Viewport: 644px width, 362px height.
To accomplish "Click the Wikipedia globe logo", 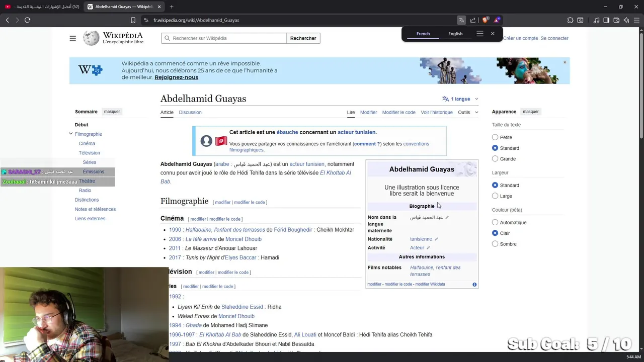I will [x=91, y=38].
